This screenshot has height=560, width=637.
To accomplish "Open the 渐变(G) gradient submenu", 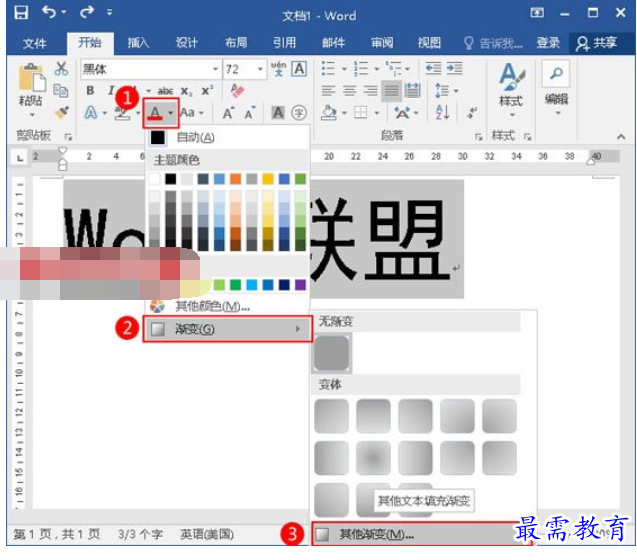I will click(x=228, y=329).
